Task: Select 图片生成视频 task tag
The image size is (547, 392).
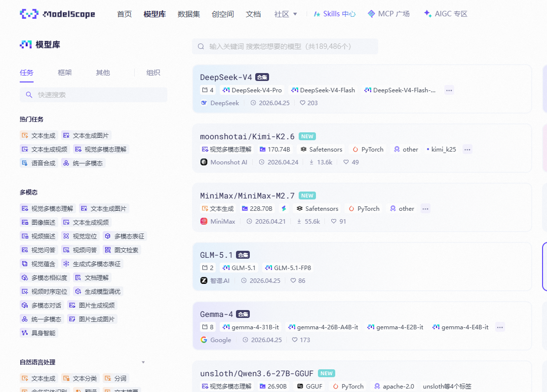Action: click(x=92, y=305)
